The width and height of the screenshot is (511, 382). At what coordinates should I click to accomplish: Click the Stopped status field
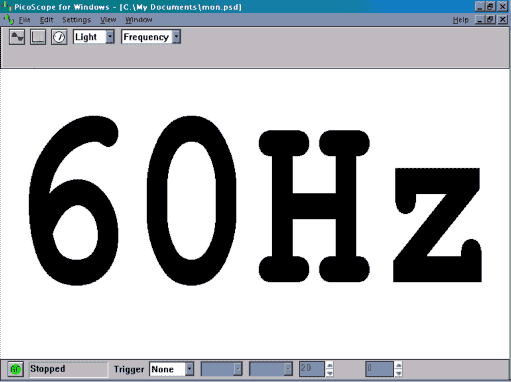(69, 369)
